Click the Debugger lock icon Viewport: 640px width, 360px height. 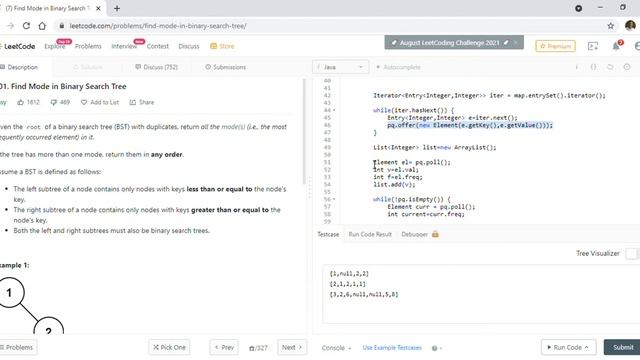coord(435,234)
